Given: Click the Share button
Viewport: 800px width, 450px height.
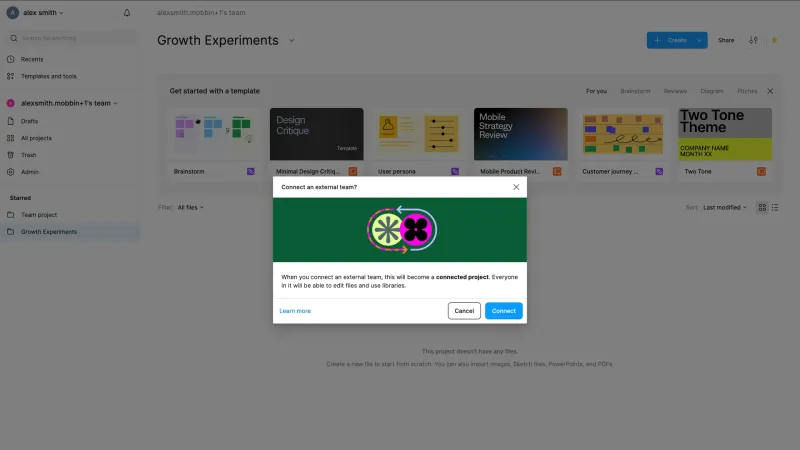Looking at the screenshot, I should [x=726, y=40].
